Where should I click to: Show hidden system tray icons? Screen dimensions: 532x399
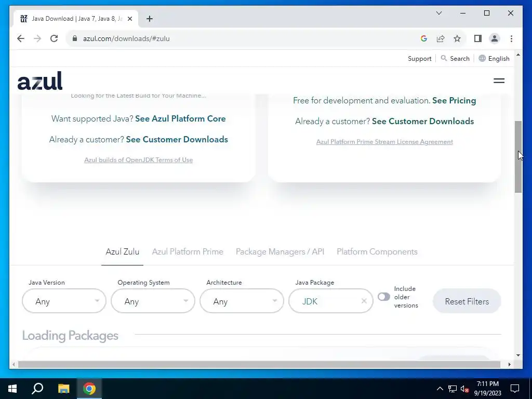(x=440, y=389)
